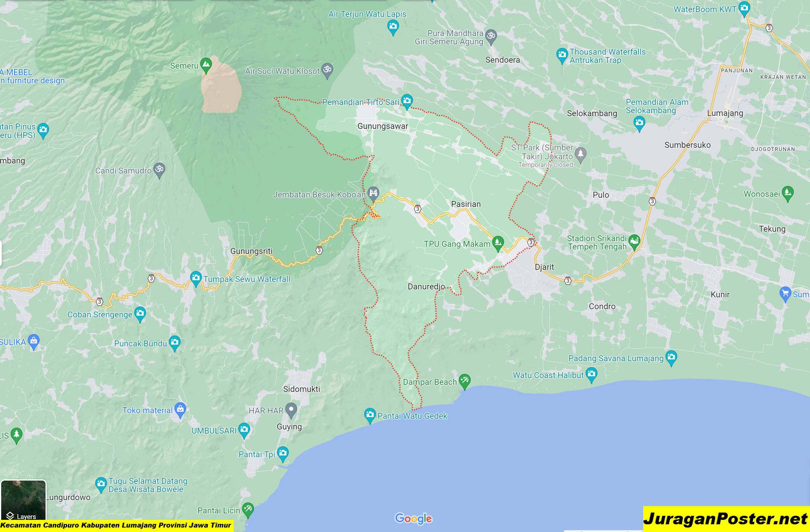Select the Pasirian town label
This screenshot has height=532, width=810.
[466, 204]
